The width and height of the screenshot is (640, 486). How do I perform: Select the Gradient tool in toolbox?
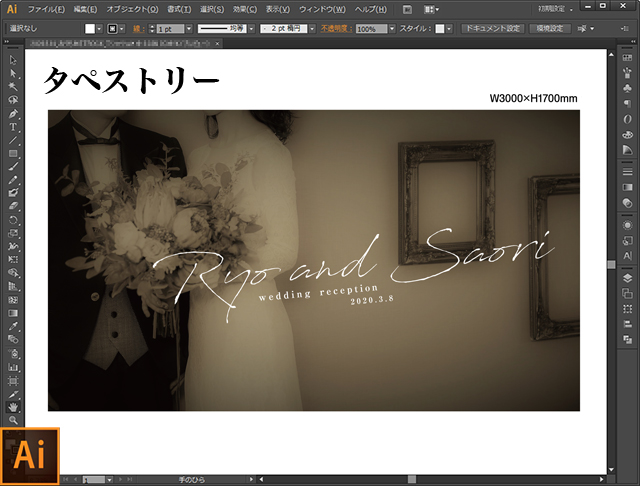coord(13,313)
